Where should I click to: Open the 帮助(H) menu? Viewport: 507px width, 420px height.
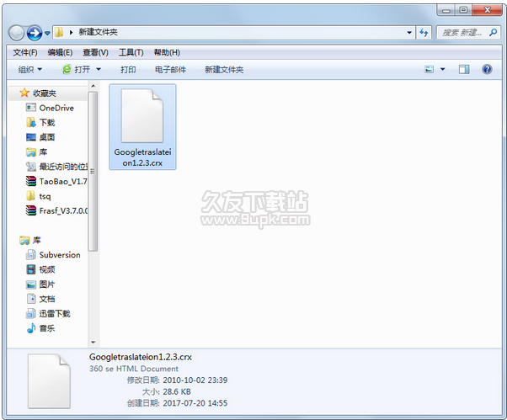[x=167, y=52]
